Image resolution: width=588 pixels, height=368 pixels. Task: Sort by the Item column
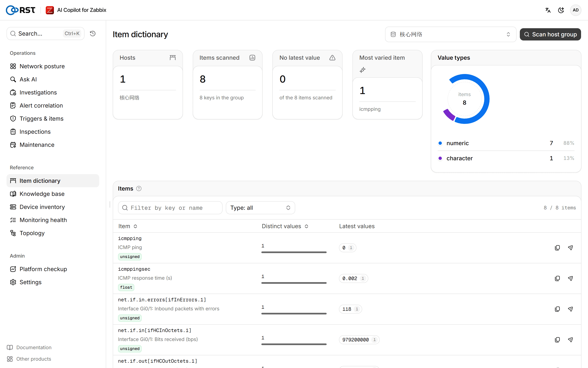(x=128, y=226)
